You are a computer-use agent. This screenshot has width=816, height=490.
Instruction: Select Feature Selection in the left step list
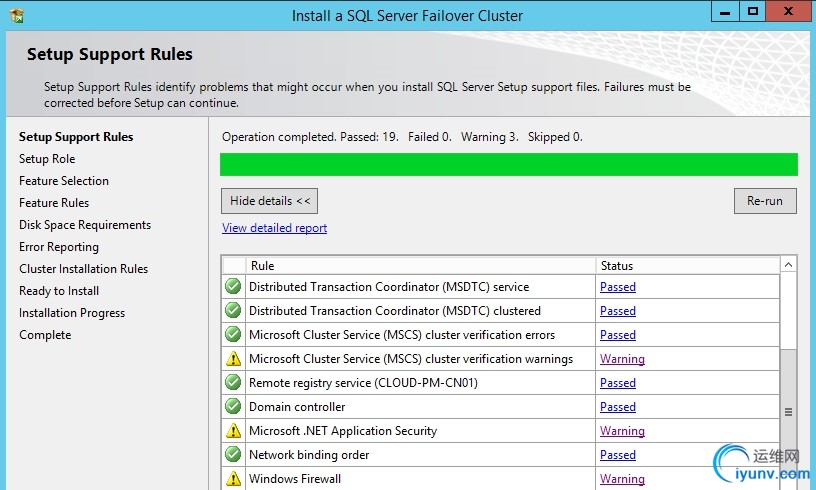64,181
